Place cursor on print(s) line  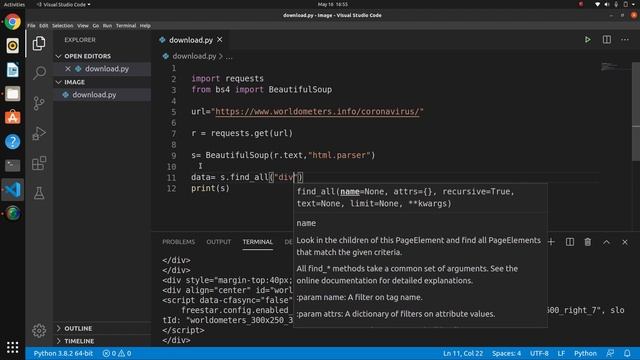pos(210,188)
